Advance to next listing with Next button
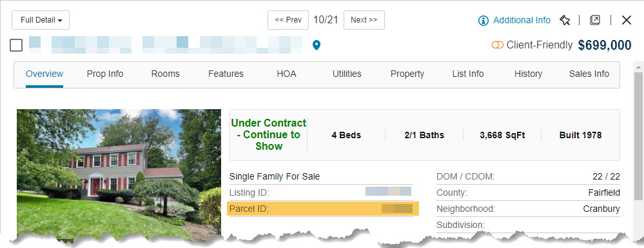Viewport: 644px width, 248px height. 364,20
